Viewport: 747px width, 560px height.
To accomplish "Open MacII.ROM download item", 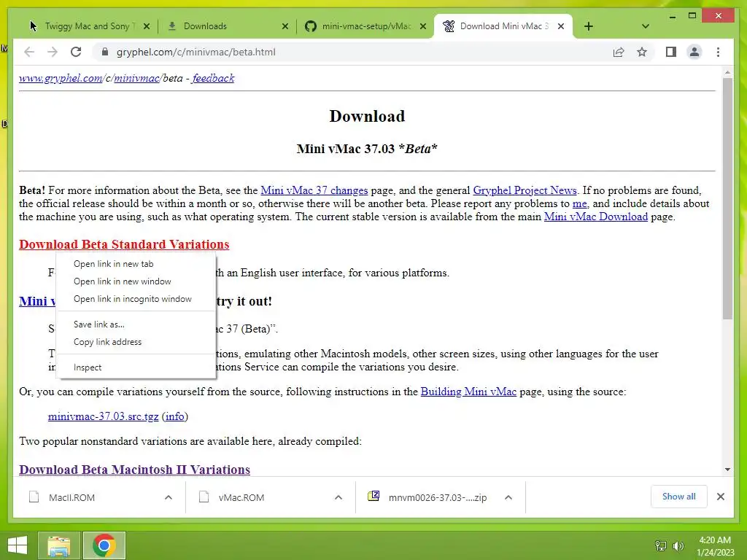I will (71, 497).
